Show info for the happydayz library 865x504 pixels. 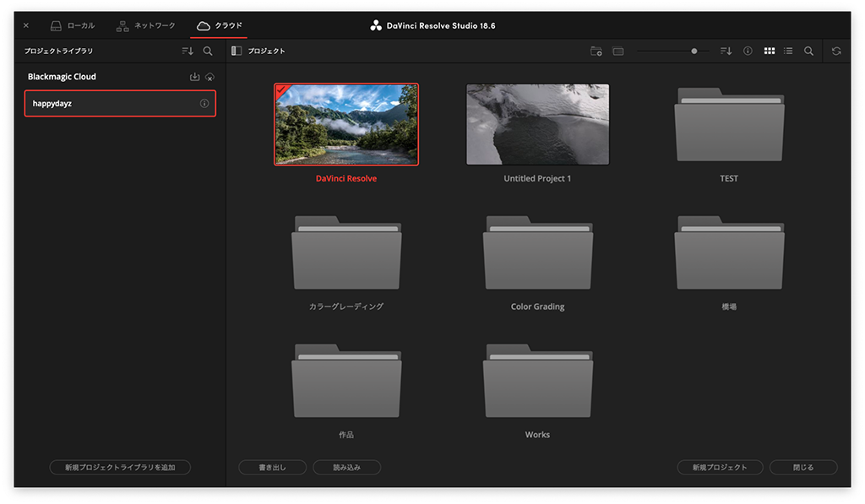[204, 104]
